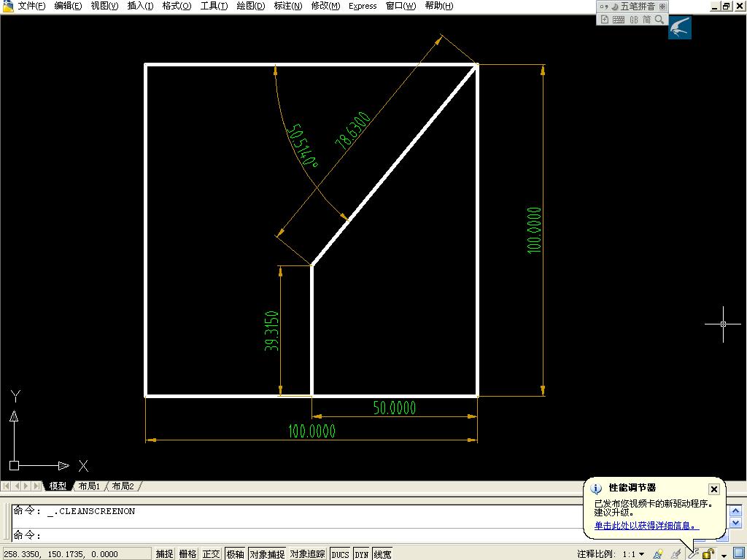Jump to first layout tab arrow
The width and height of the screenshot is (747, 560).
[7, 486]
